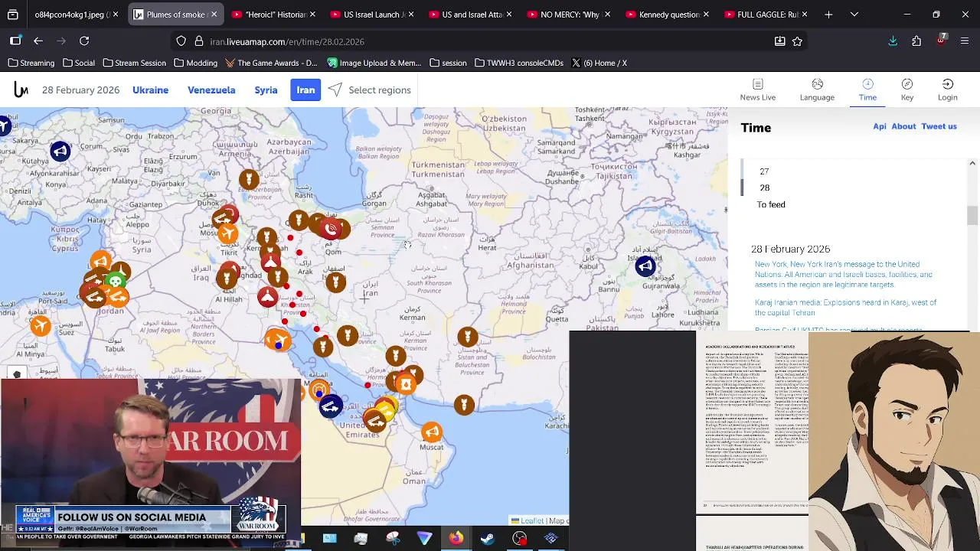Open the Karaj explosions news item

[x=845, y=308]
